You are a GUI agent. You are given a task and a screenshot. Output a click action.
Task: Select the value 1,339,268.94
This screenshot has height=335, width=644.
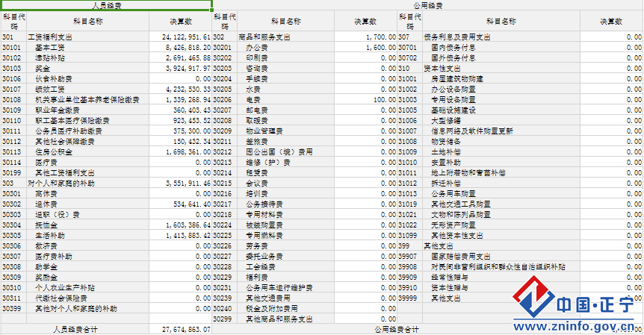coord(180,100)
